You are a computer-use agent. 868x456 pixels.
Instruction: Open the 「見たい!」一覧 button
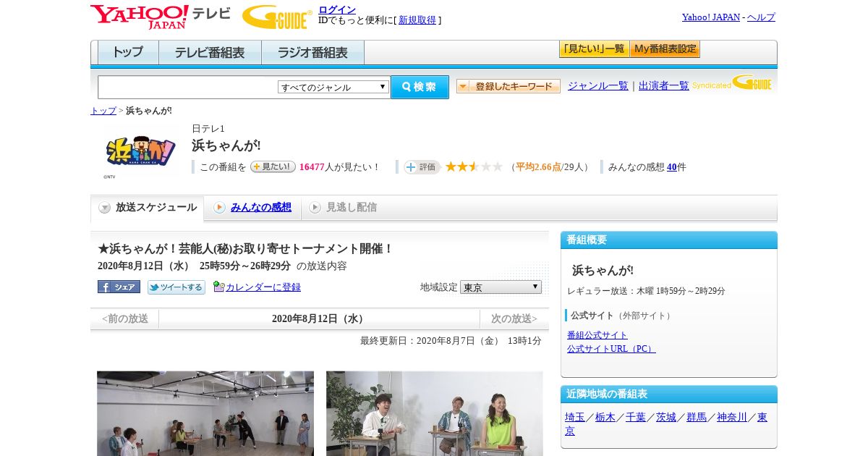tap(594, 49)
